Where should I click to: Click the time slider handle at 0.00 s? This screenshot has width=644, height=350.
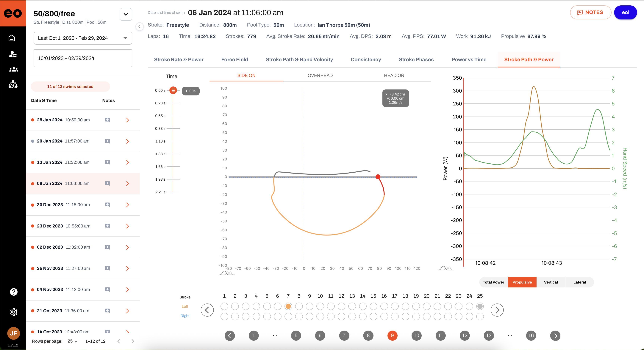tap(173, 90)
